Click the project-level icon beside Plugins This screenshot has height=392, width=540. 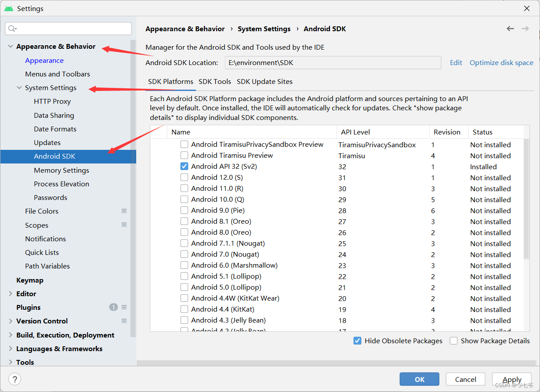[124, 307]
